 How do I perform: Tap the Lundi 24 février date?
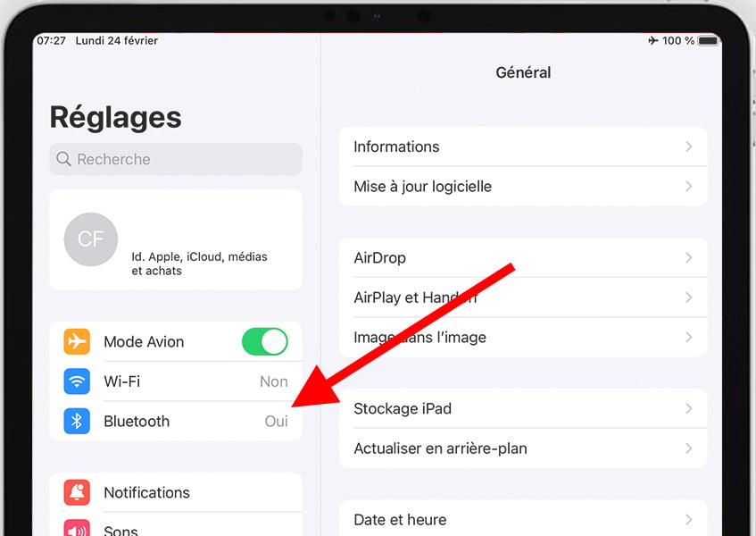point(117,40)
